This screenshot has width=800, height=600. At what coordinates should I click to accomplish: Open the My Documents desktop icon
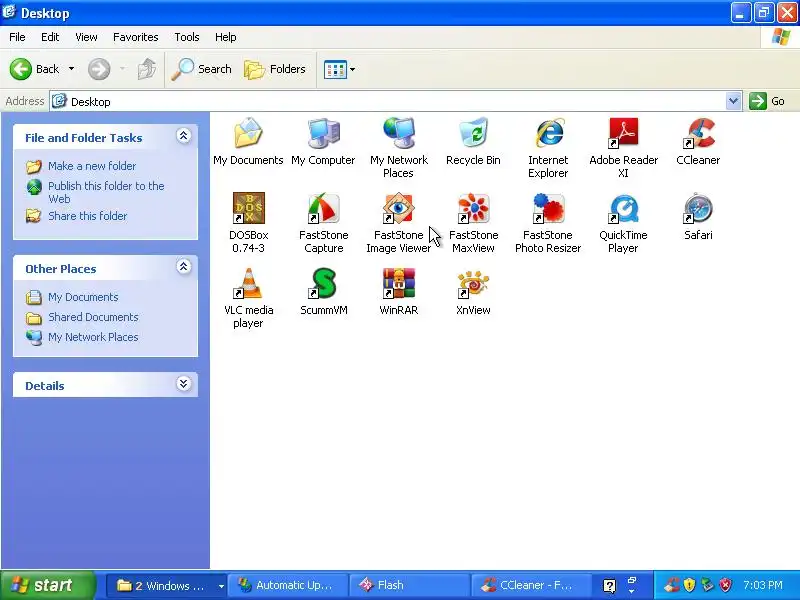(x=248, y=141)
